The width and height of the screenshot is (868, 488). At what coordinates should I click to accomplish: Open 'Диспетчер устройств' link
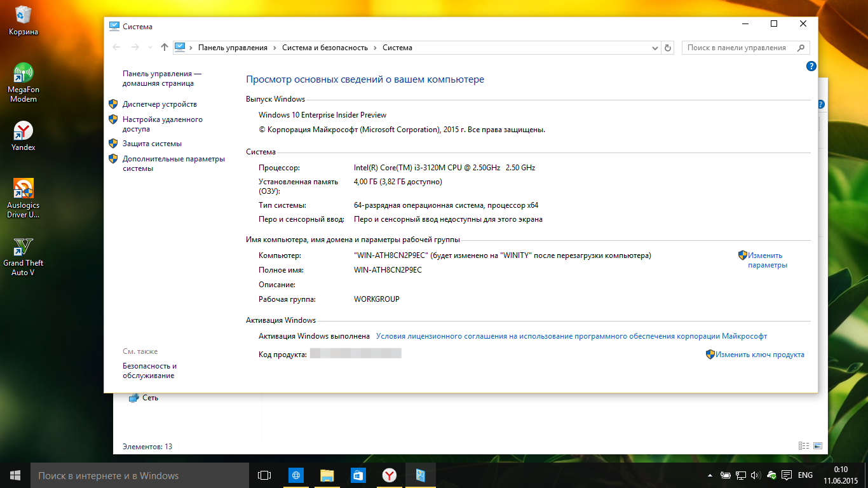(159, 104)
